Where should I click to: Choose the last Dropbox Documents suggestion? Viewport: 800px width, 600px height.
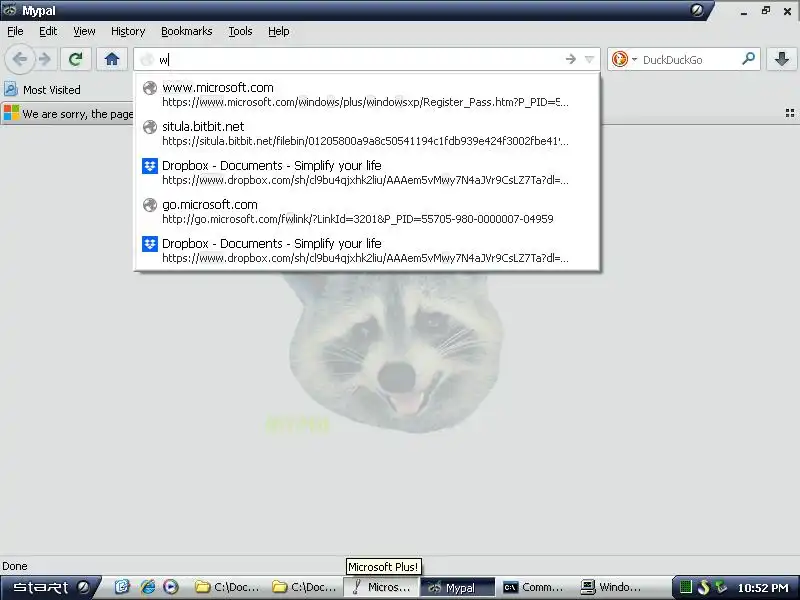[x=367, y=251]
